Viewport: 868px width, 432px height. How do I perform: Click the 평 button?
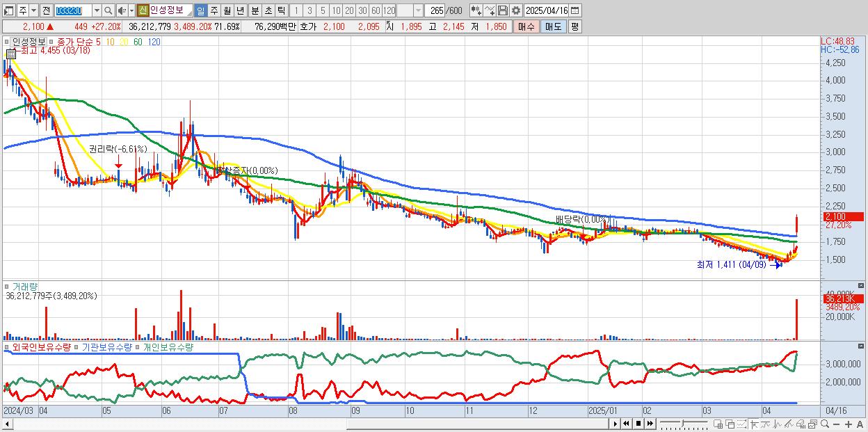tap(574, 26)
